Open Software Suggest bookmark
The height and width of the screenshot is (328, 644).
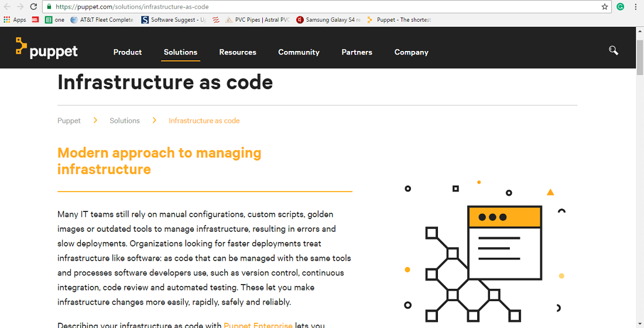(174, 20)
